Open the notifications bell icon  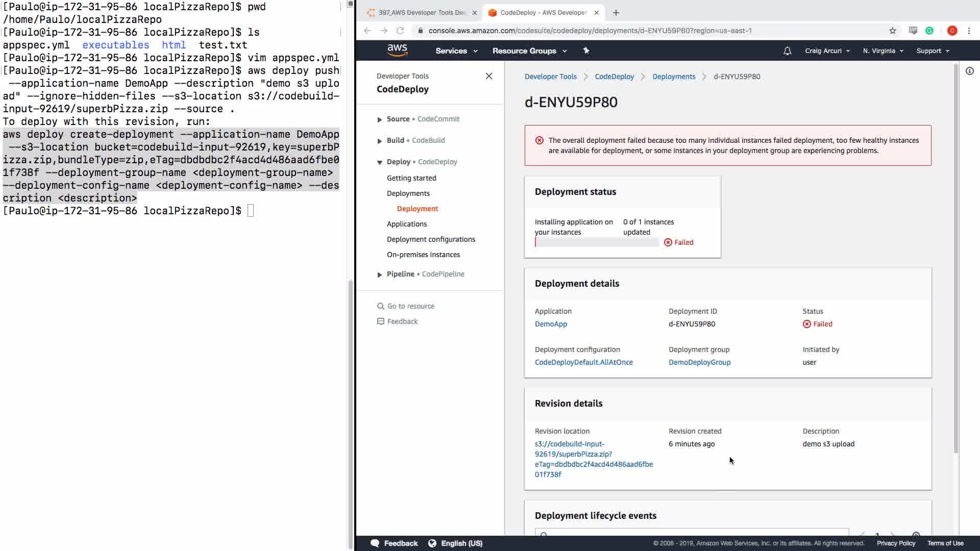pos(787,51)
